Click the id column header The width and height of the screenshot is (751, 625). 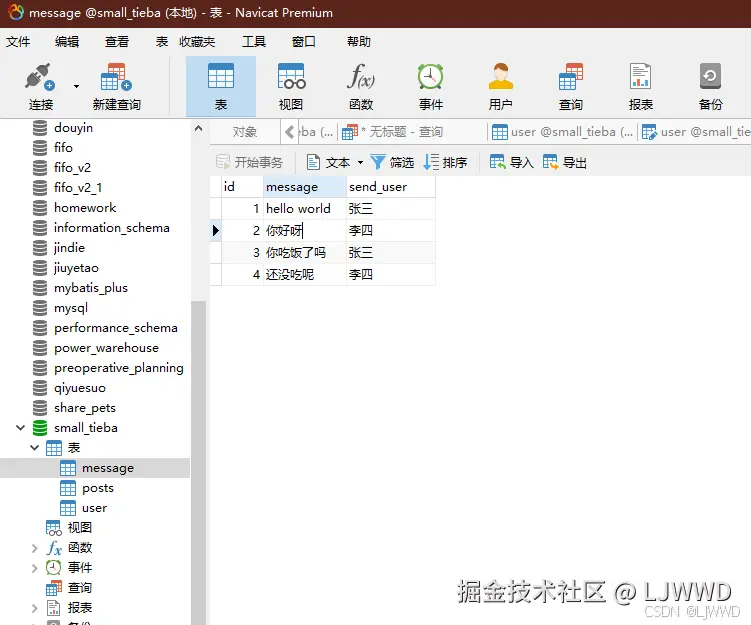[x=242, y=187]
